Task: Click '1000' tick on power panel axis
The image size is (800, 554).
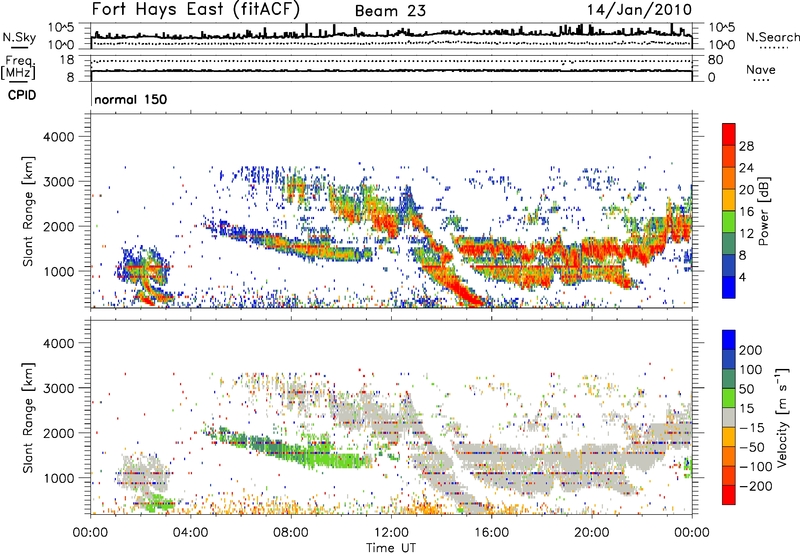Action: tap(59, 271)
